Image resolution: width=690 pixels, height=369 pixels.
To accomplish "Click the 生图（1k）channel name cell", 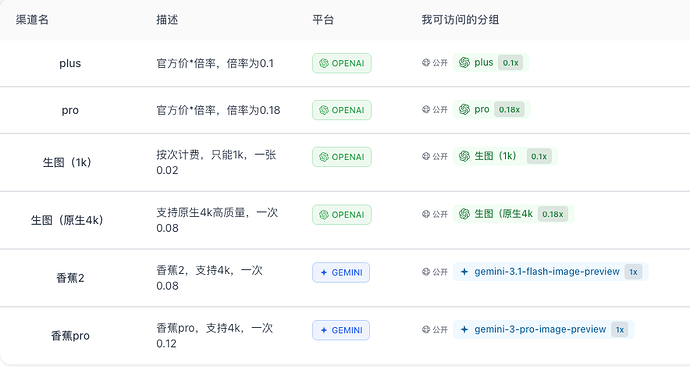I will click(x=67, y=162).
